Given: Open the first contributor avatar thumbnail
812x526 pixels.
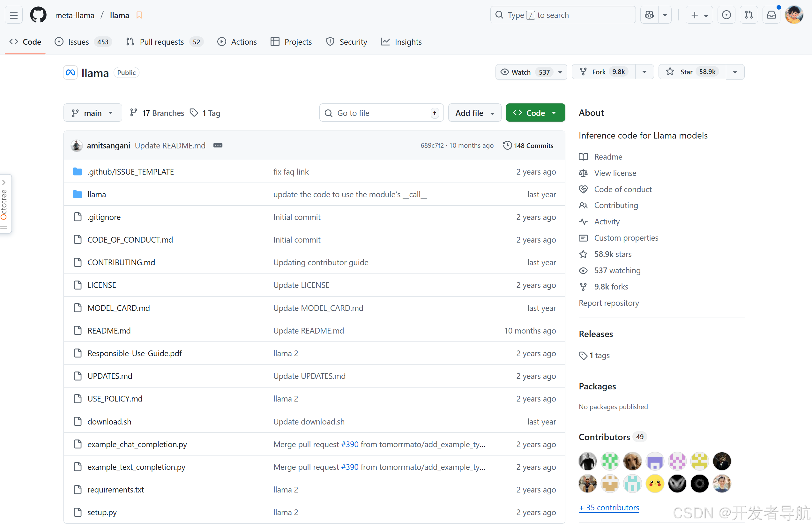Looking at the screenshot, I should [587, 461].
